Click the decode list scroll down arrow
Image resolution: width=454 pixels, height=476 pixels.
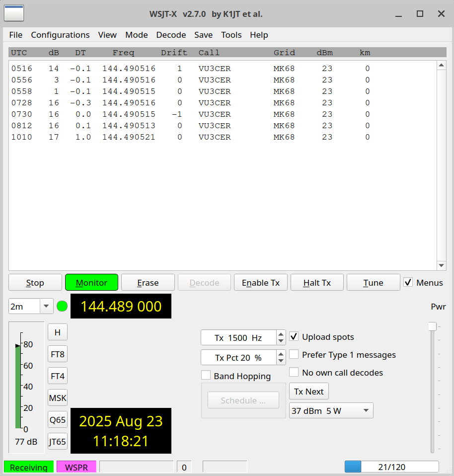[x=441, y=266]
